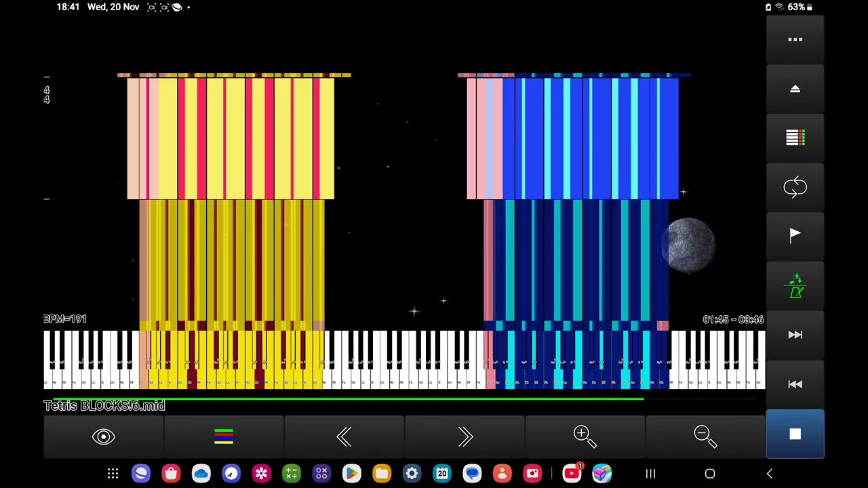Click the BPM=191 tempo label
This screenshot has height=488, width=868.
pos(65,319)
